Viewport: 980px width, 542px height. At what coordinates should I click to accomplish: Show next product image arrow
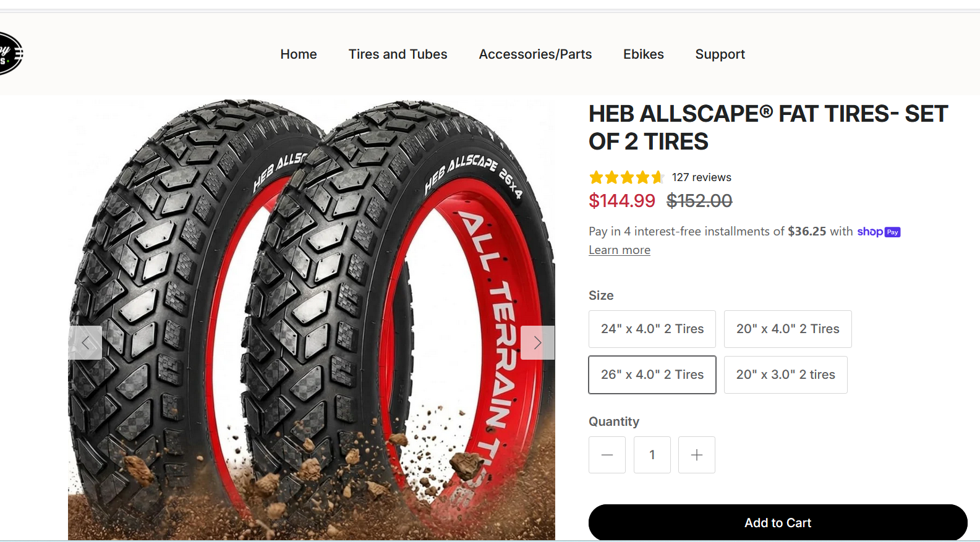click(x=537, y=342)
